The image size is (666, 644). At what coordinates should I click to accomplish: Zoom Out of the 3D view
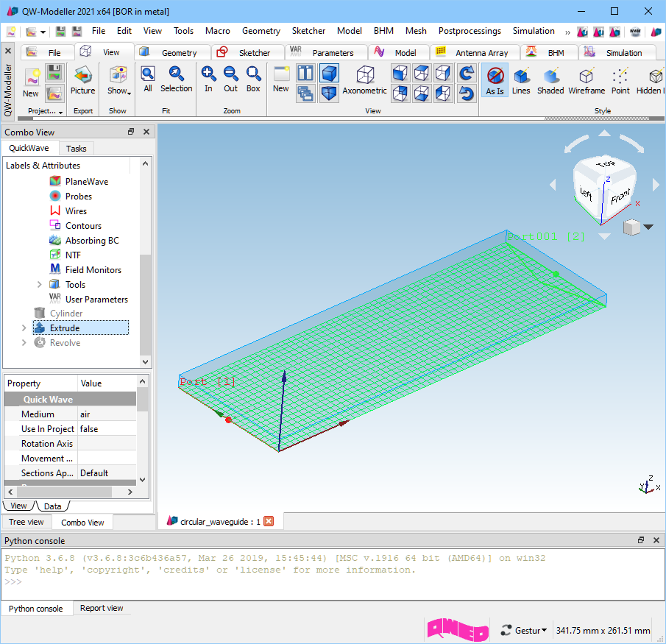(230, 79)
